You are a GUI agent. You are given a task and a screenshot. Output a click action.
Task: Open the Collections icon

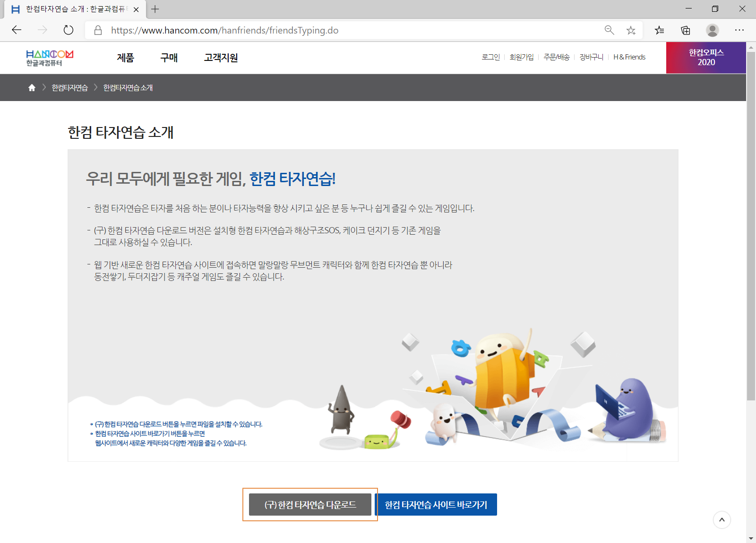click(x=686, y=30)
